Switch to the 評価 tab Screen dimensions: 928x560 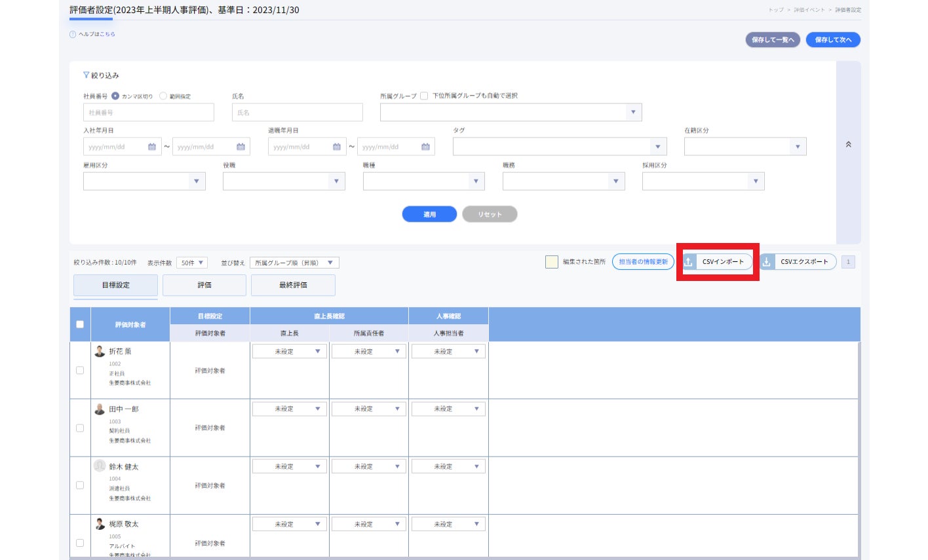click(204, 285)
